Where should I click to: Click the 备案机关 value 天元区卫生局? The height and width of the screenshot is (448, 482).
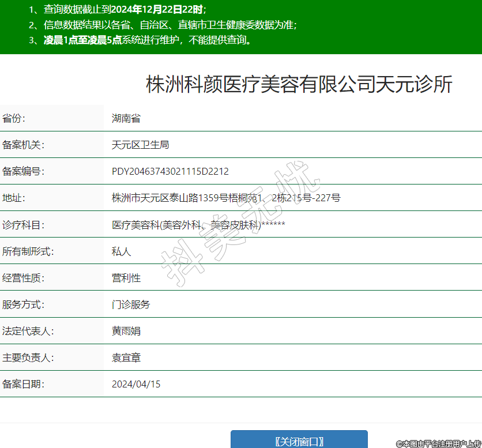(140, 145)
